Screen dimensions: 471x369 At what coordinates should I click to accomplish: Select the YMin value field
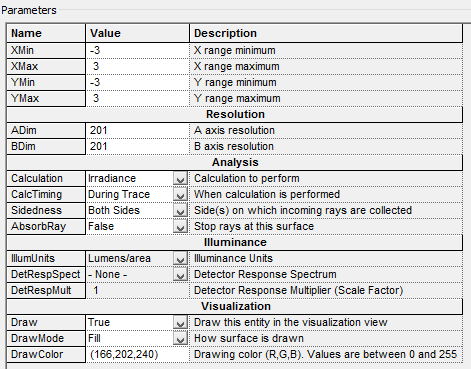(x=137, y=82)
